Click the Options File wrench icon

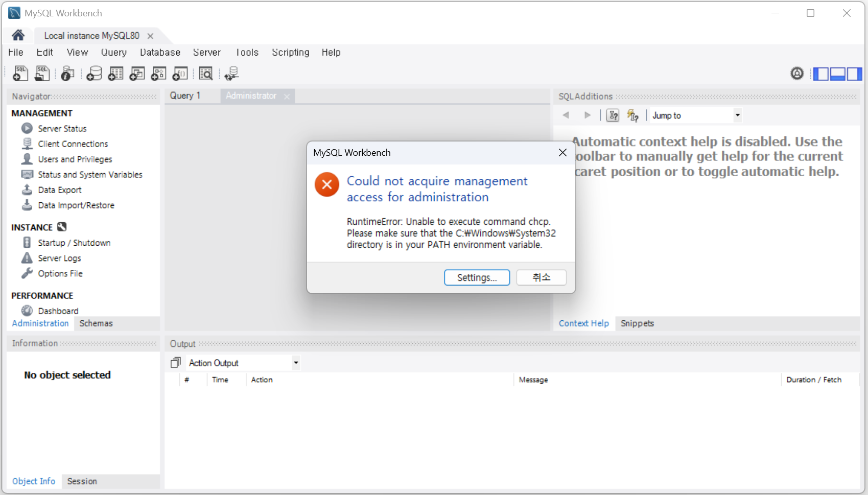(x=27, y=273)
